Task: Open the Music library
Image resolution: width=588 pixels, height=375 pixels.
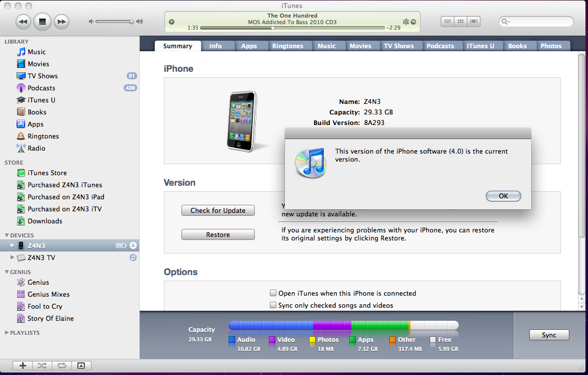Action: [x=36, y=52]
